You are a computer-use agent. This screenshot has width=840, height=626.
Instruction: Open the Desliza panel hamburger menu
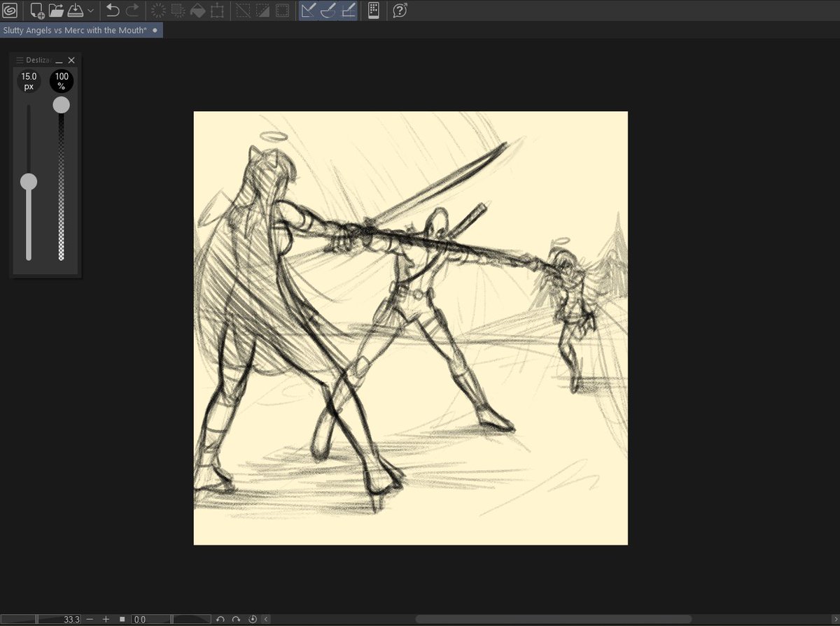pos(20,59)
